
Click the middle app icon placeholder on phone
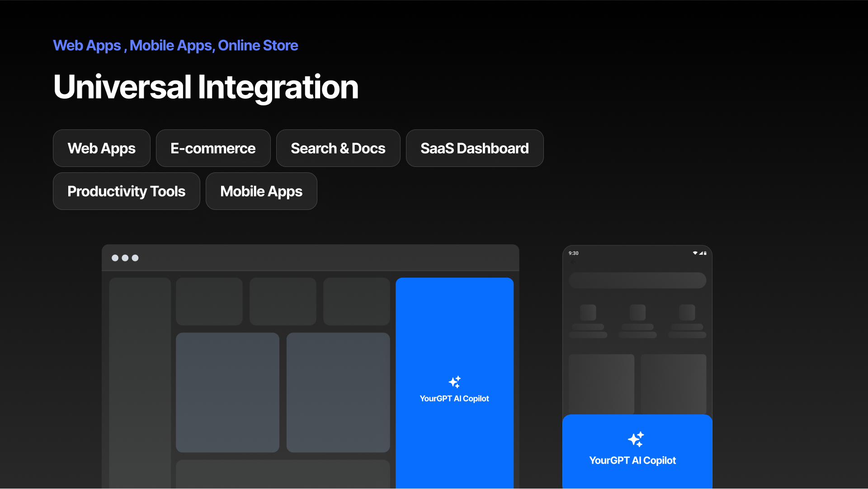(637, 313)
